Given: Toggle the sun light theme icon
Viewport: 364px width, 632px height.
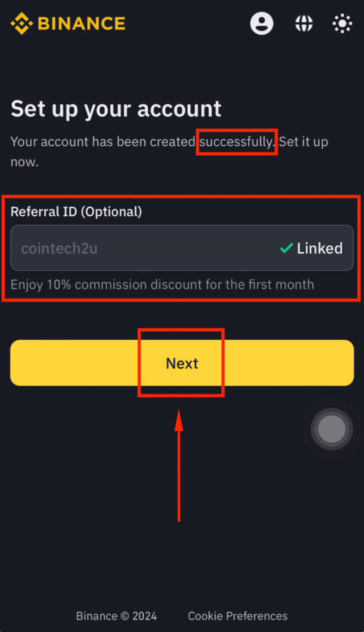Looking at the screenshot, I should [x=342, y=23].
